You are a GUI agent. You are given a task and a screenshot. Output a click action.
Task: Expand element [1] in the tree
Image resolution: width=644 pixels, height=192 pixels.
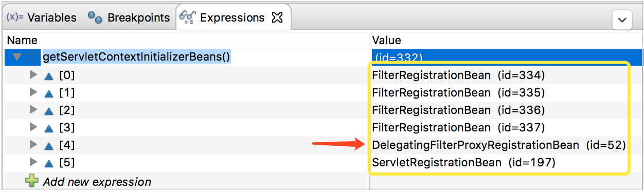(x=34, y=92)
